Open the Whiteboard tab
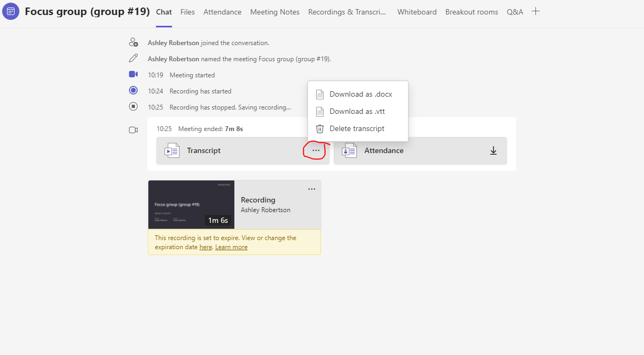The width and height of the screenshot is (644, 355). 417,12
